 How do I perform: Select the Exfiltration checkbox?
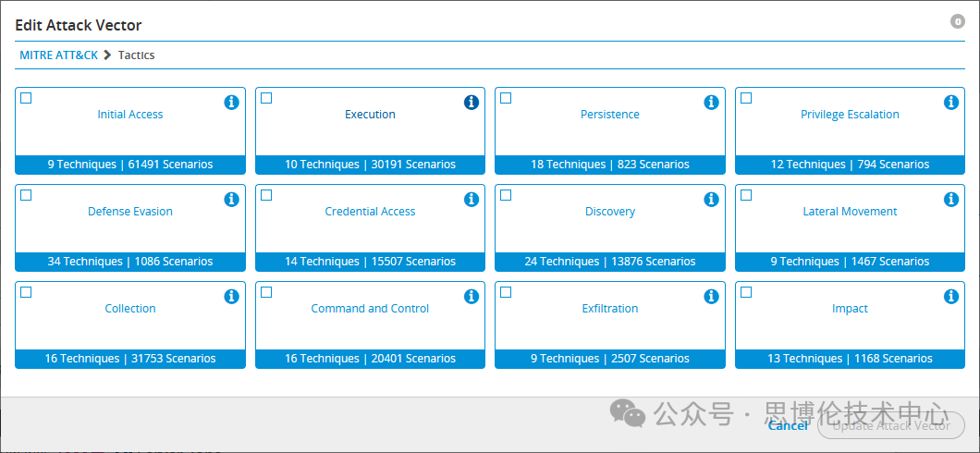pyautogui.click(x=506, y=292)
